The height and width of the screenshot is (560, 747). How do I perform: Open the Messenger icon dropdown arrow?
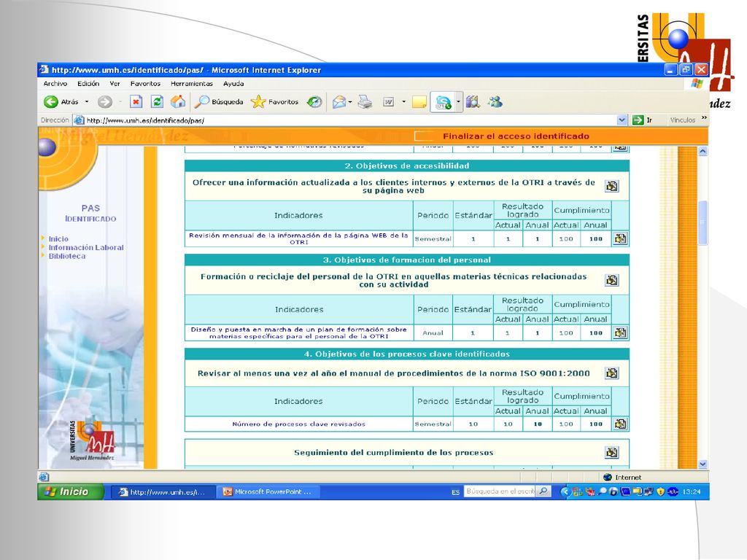click(458, 102)
